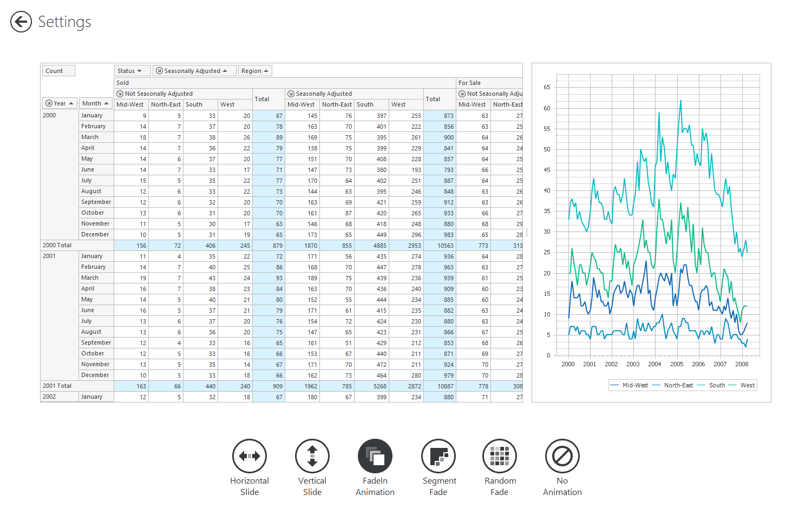Click the For Sale column header

tap(469, 83)
